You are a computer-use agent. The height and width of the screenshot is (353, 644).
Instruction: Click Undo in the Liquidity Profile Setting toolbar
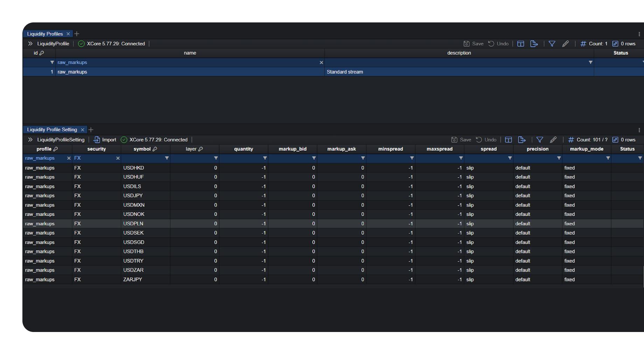point(486,140)
